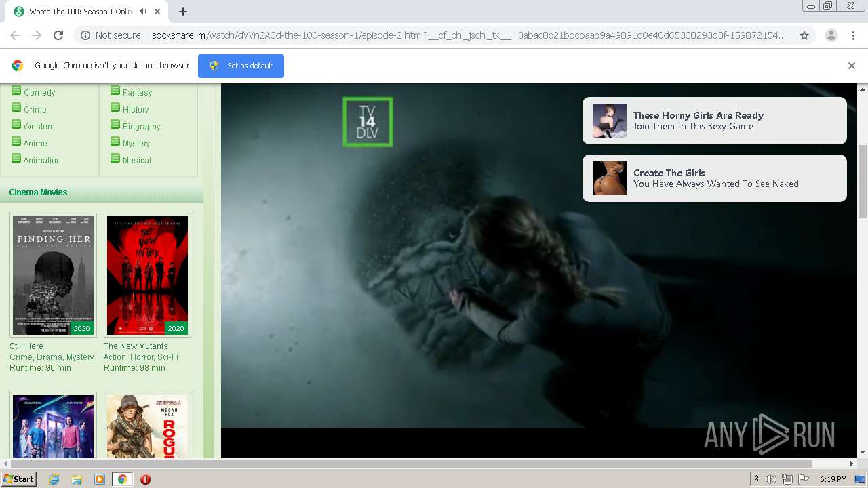Click the horizontal scrollbar left arrow
The width and height of the screenshot is (868, 488).
pos(5,464)
